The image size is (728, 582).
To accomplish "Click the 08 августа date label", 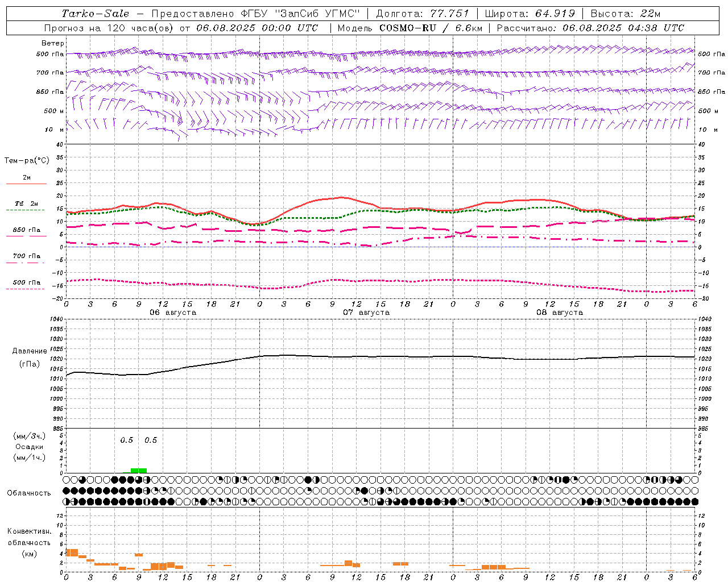I will 559,313.
